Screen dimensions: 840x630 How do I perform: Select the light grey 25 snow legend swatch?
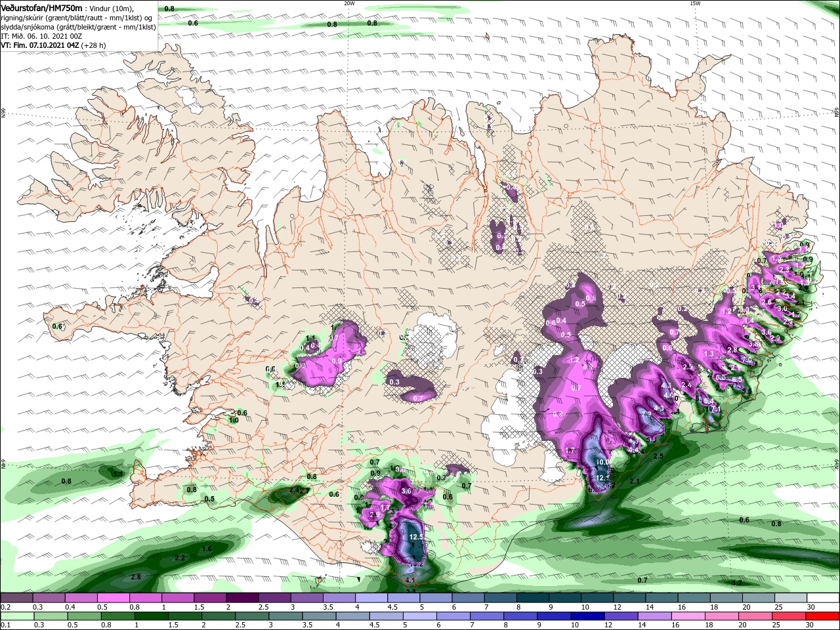pos(791,598)
